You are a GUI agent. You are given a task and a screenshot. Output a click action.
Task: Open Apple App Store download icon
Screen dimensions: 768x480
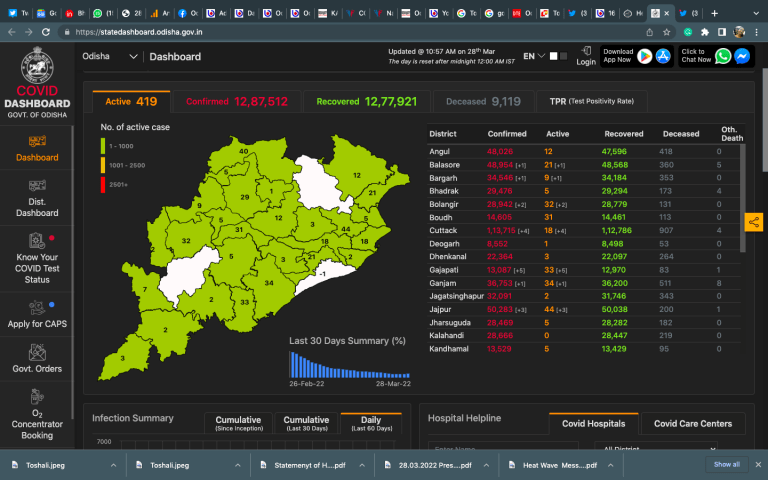[662, 56]
